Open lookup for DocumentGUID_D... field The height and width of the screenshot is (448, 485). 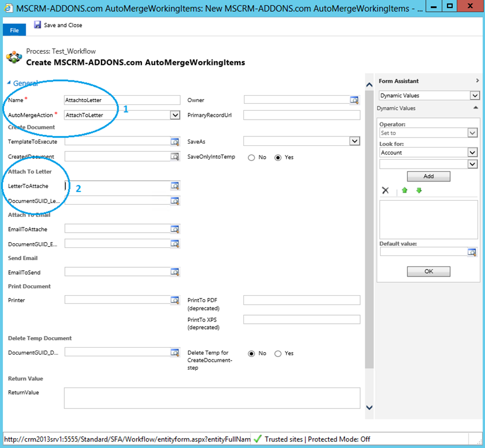click(175, 352)
